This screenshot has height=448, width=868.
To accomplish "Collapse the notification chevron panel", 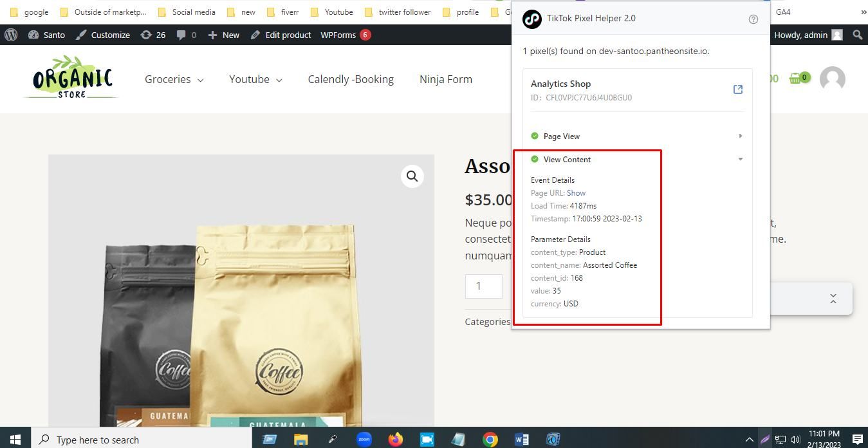I will [x=833, y=299].
